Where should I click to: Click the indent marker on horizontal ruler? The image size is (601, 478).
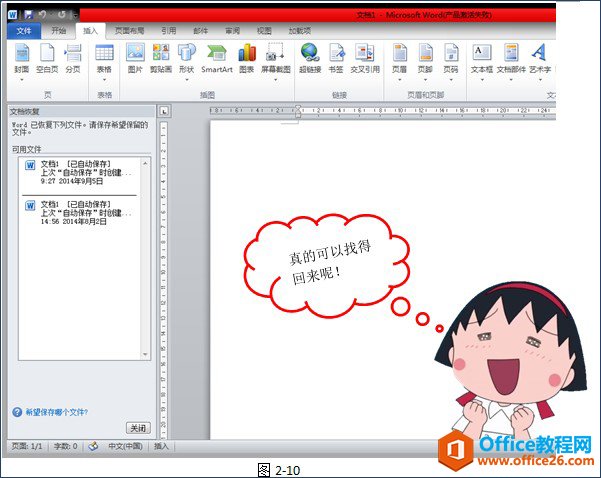tap(298, 111)
